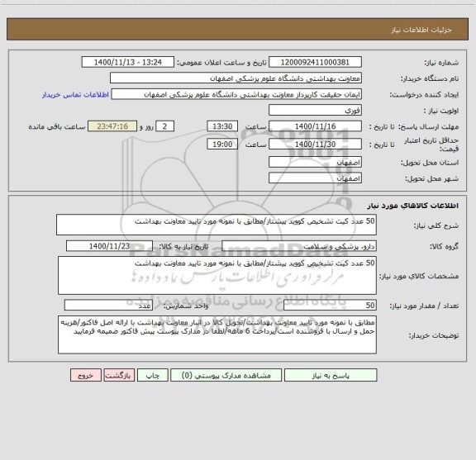Click the شماره نیاز label
This screenshot has height=460, width=476.
pyautogui.click(x=441, y=63)
